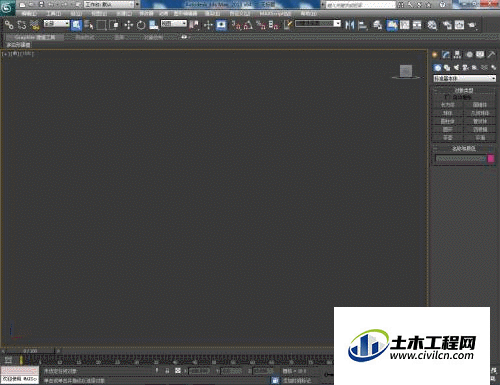Toggle the AutoGrid checkbox
The width and height of the screenshot is (500, 385).
[x=447, y=97]
